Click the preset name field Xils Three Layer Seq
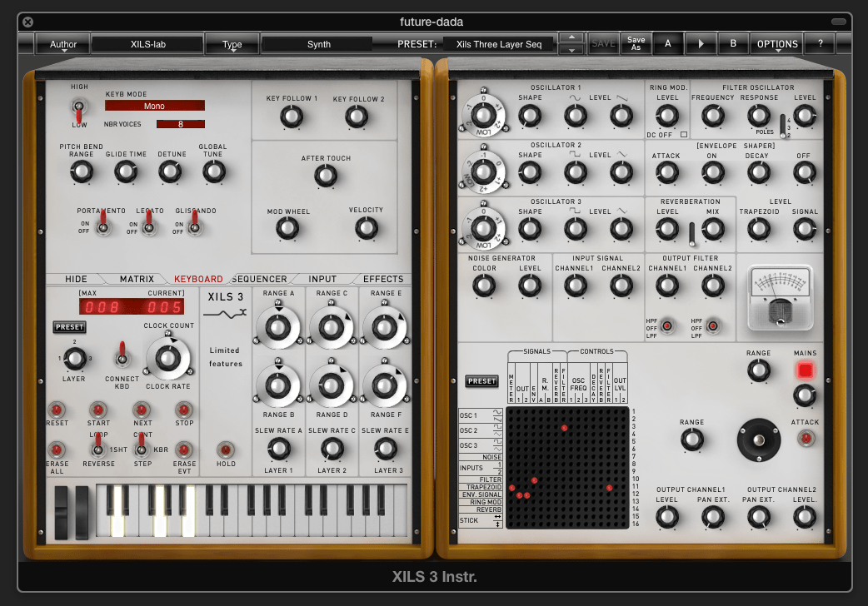The width and height of the screenshot is (868, 606). 499,44
